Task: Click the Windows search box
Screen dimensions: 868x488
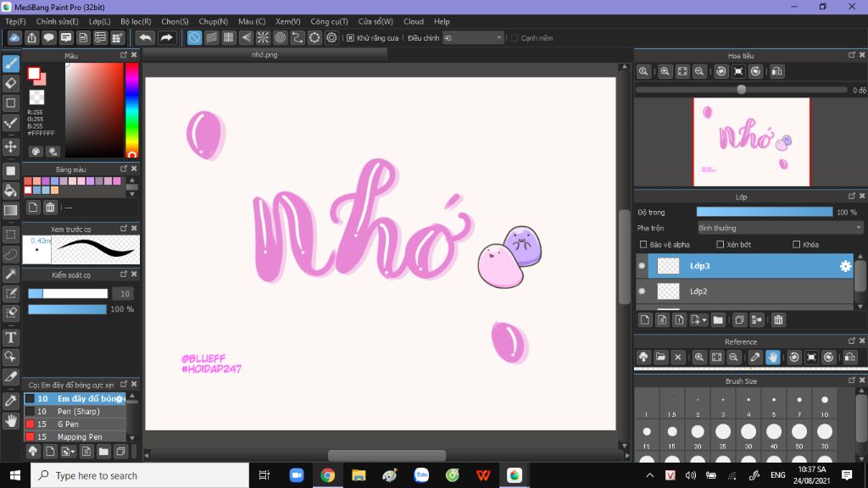Action: pyautogui.click(x=140, y=475)
